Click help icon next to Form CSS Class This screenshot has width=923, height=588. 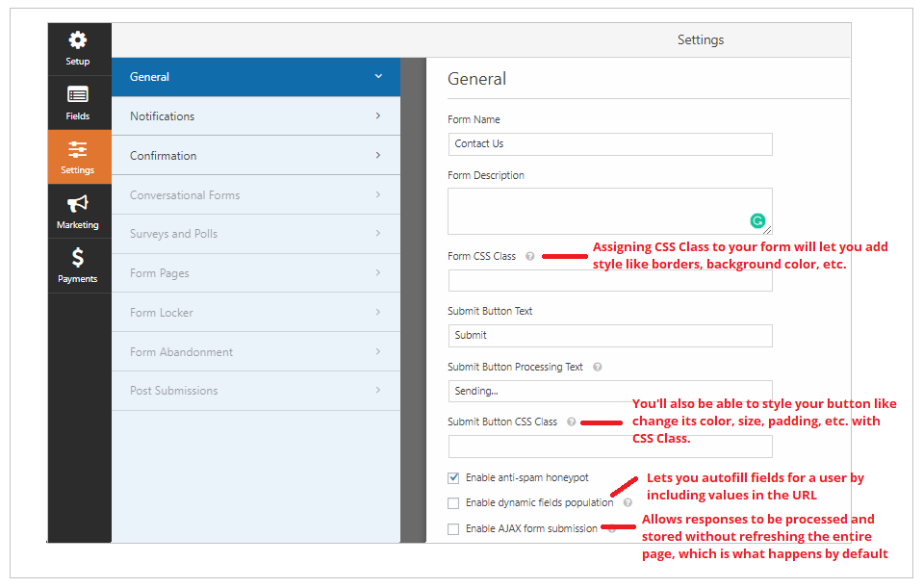coord(529,256)
